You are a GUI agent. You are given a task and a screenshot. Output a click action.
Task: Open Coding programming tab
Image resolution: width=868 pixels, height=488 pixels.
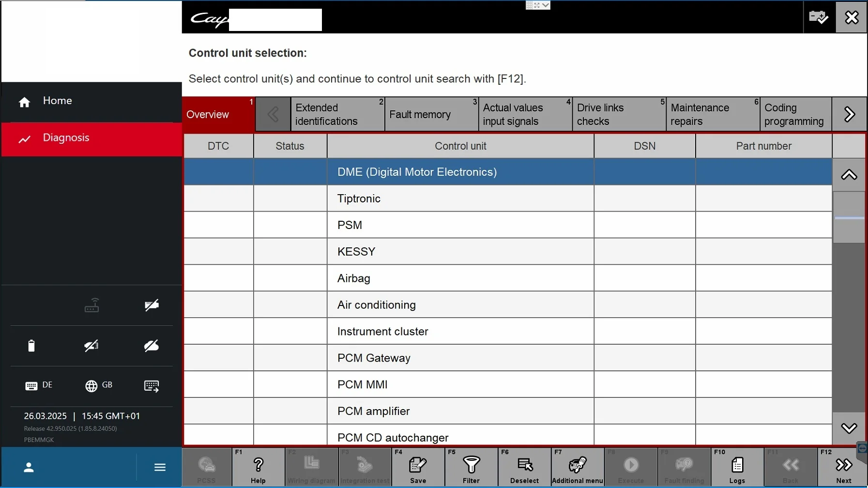pyautogui.click(x=796, y=114)
